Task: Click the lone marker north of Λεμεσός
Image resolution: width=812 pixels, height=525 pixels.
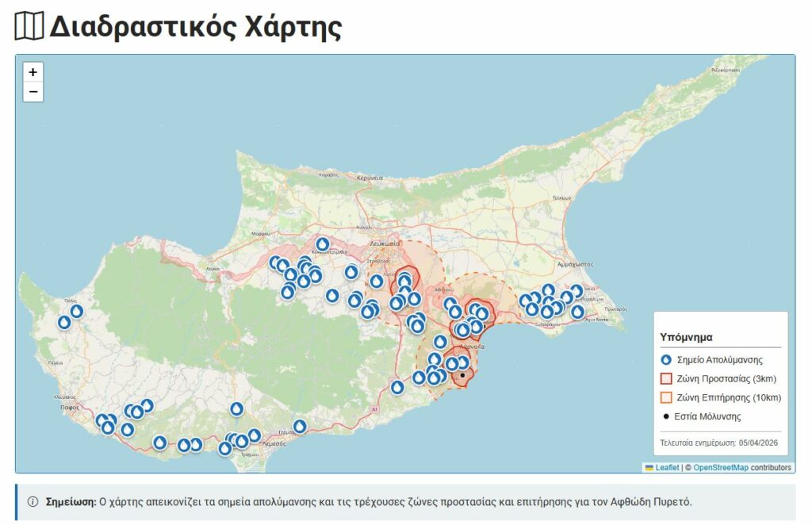Action: [x=236, y=408]
